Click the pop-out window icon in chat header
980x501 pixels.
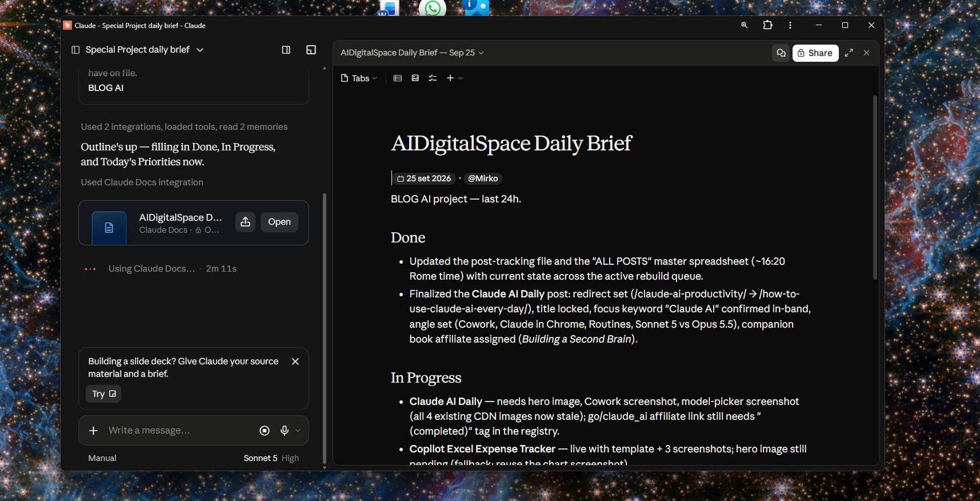[x=311, y=50]
